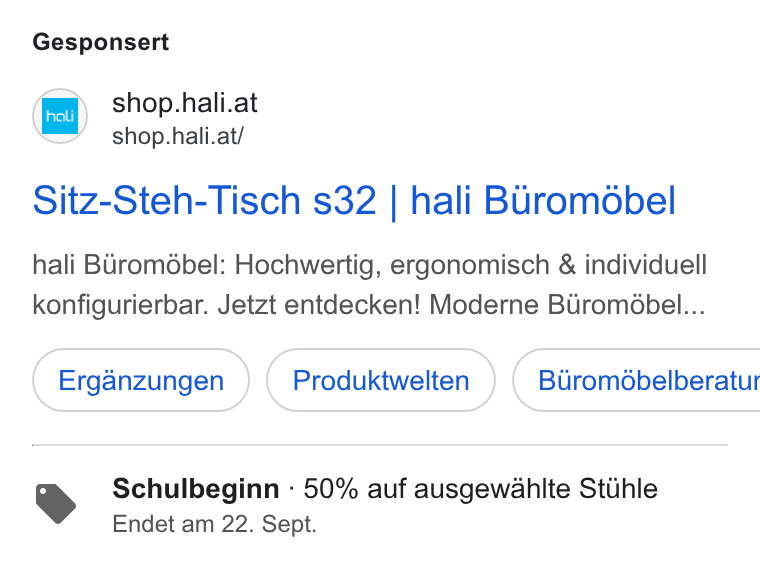This screenshot has height=562, width=760.
Task: Click the Gesponsert label
Action: (101, 42)
